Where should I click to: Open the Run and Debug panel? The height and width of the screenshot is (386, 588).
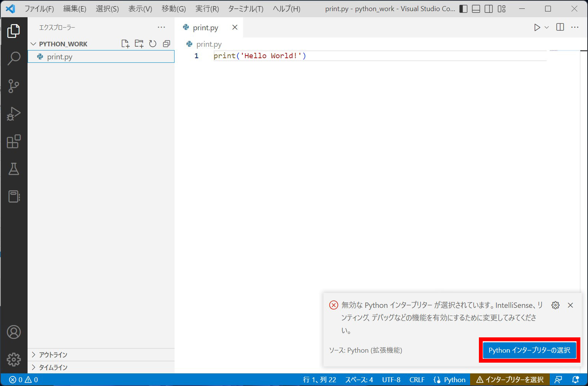pyautogui.click(x=14, y=114)
